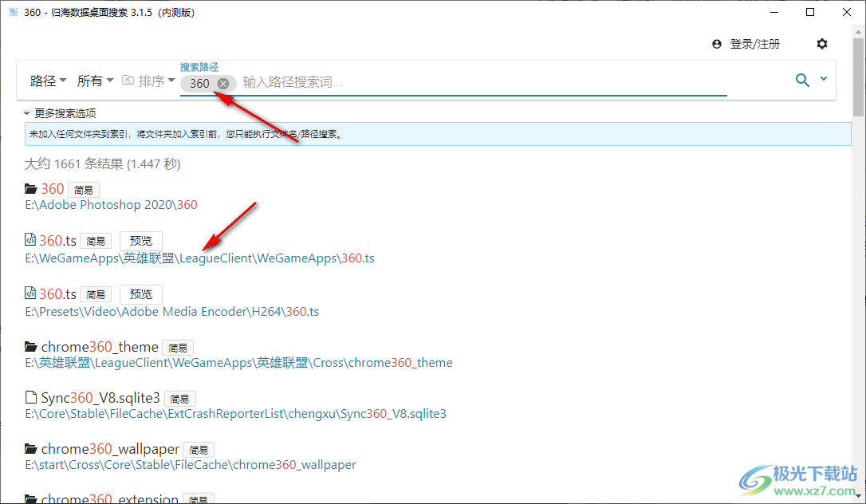Click the magnifier search icon
The height and width of the screenshot is (504, 866).
click(x=802, y=81)
